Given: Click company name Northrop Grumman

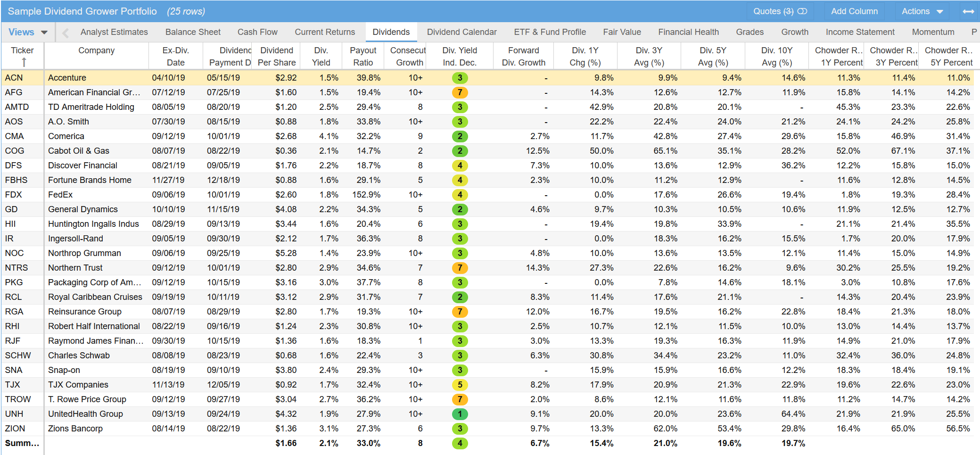Looking at the screenshot, I should pyautogui.click(x=84, y=253).
